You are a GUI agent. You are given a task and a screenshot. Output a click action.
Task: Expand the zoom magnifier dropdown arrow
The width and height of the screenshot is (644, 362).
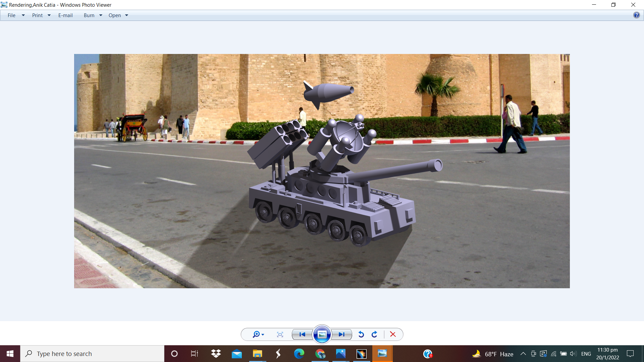click(263, 335)
